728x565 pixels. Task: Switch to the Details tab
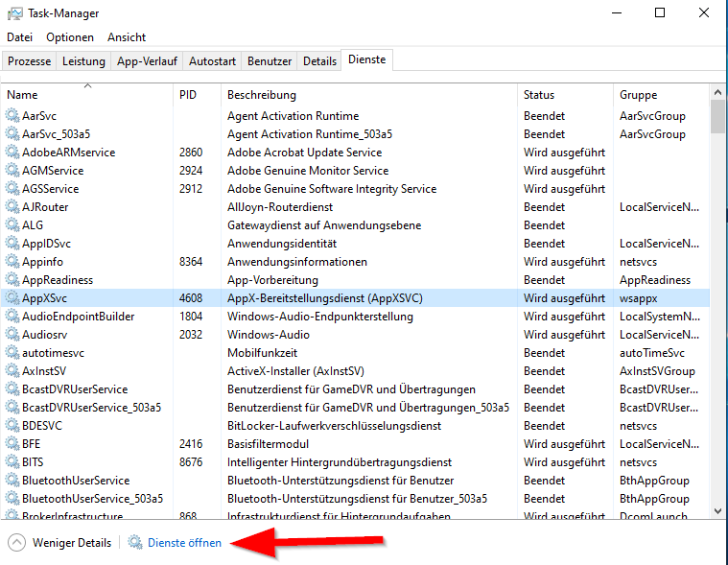click(x=319, y=61)
